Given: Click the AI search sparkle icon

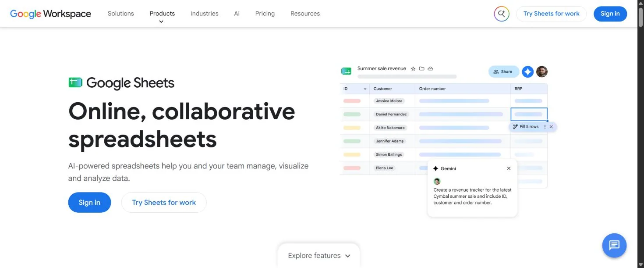Looking at the screenshot, I should pos(502,14).
